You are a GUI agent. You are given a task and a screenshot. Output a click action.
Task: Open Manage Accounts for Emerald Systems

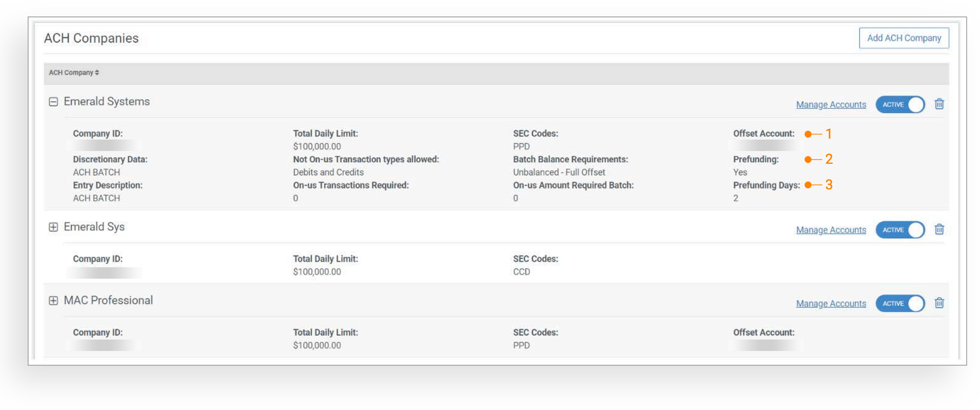(x=831, y=105)
